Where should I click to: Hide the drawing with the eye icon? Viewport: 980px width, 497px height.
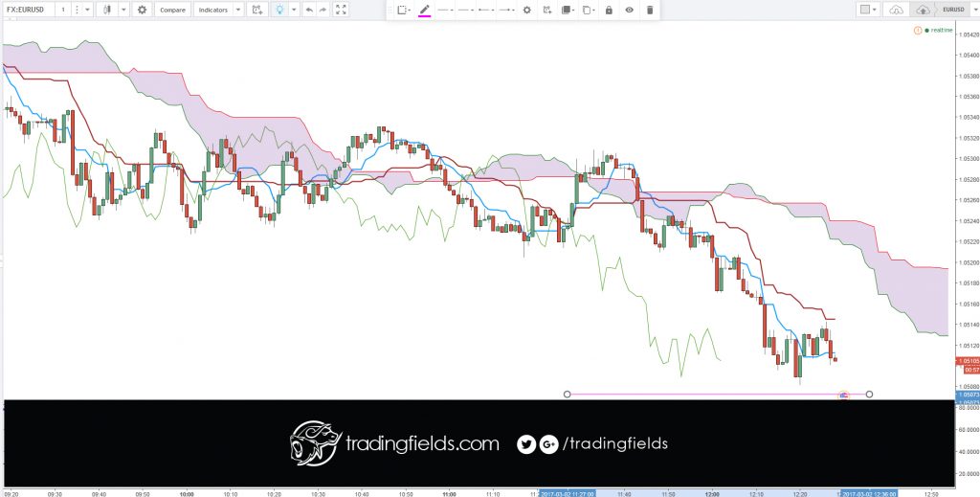coord(630,10)
